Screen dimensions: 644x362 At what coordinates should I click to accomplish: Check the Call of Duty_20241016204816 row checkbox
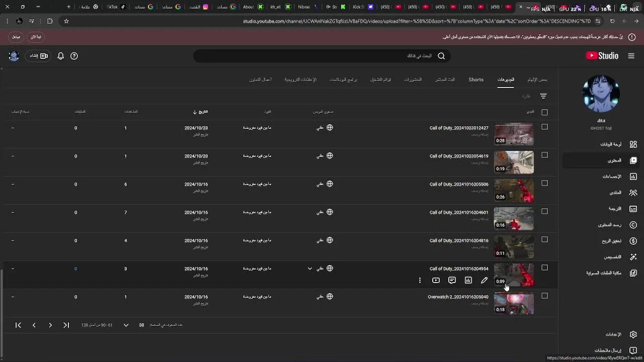tap(544, 240)
